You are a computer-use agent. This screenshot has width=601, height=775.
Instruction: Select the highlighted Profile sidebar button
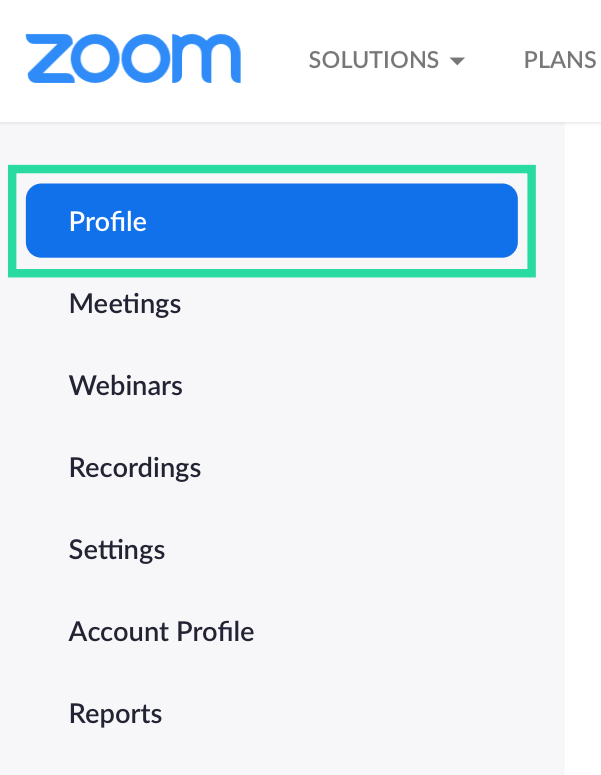pyautogui.click(x=271, y=221)
